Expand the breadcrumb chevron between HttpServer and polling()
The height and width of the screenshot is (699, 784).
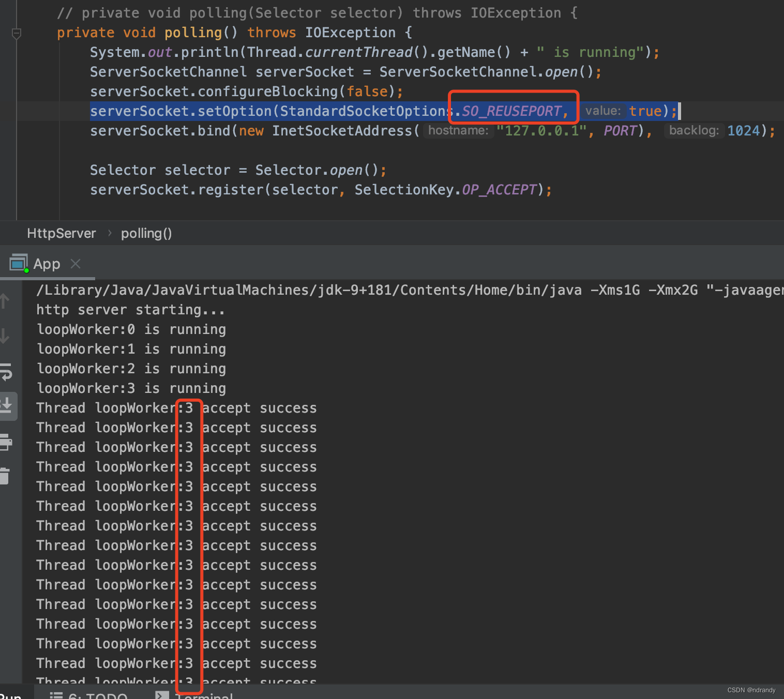[x=110, y=233]
